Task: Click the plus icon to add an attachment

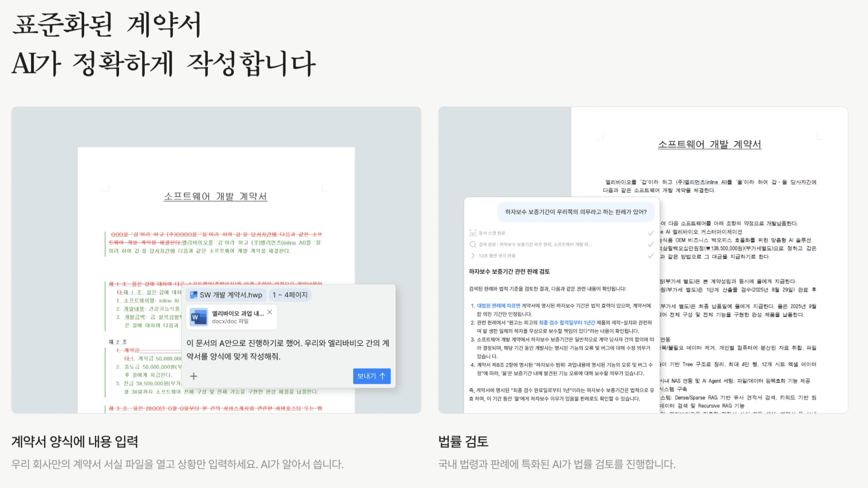Action: (193, 376)
